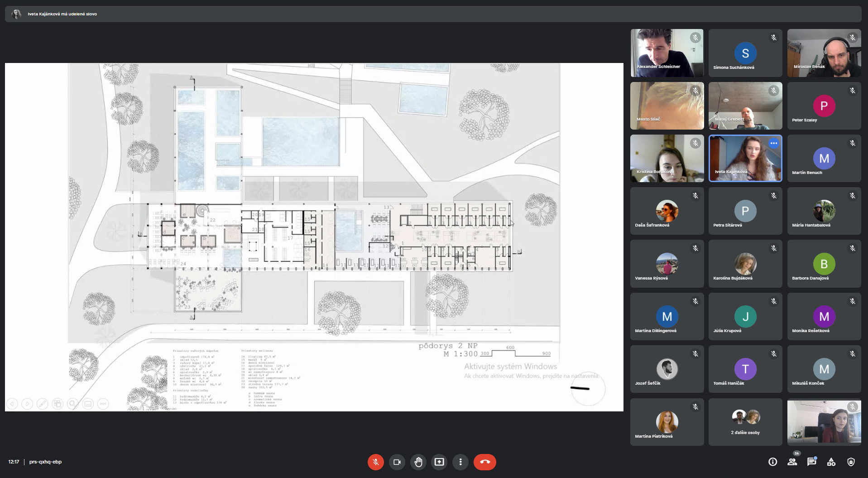Leave the call with the red hang-up button
Image resolution: width=868 pixels, height=478 pixels.
coord(484,462)
